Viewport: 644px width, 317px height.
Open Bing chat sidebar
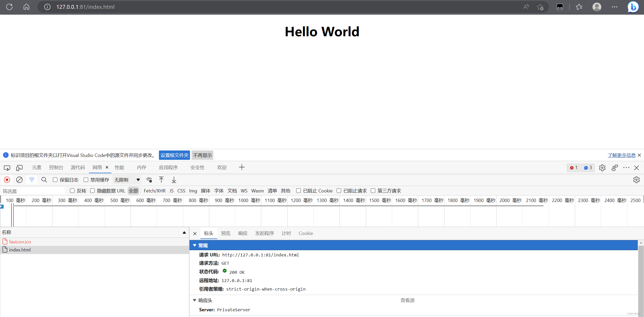pos(633,7)
